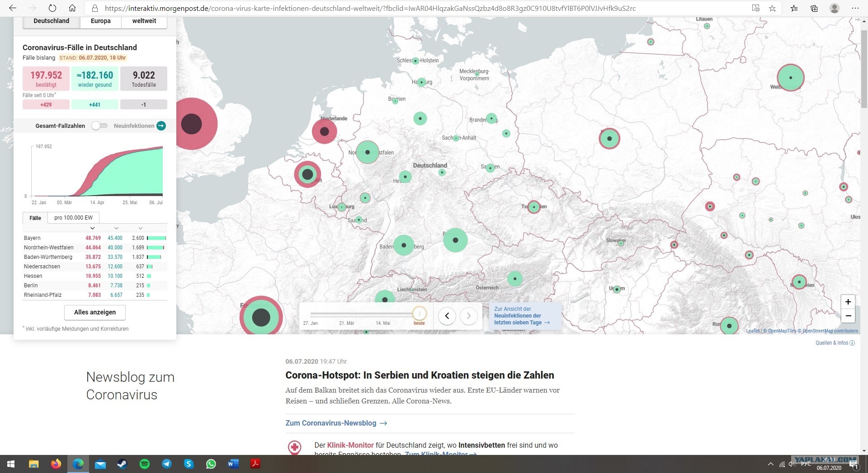
Task: Open the favorites list
Action: point(794,8)
